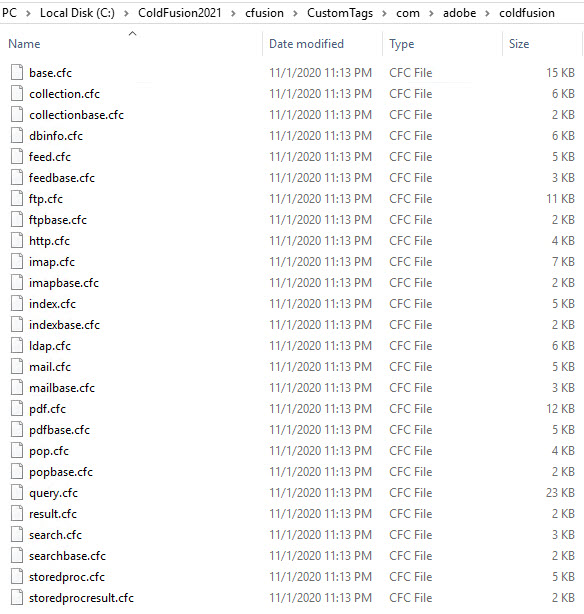The image size is (584, 614).
Task: Go to Local Disk (C:) in breadcrumb
Action: 77,13
